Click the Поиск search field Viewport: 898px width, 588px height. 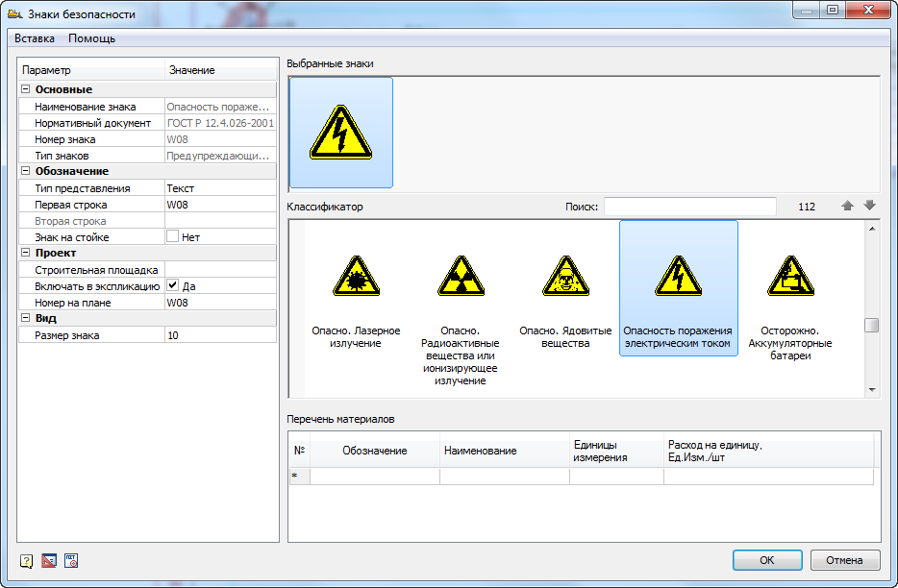(x=690, y=207)
